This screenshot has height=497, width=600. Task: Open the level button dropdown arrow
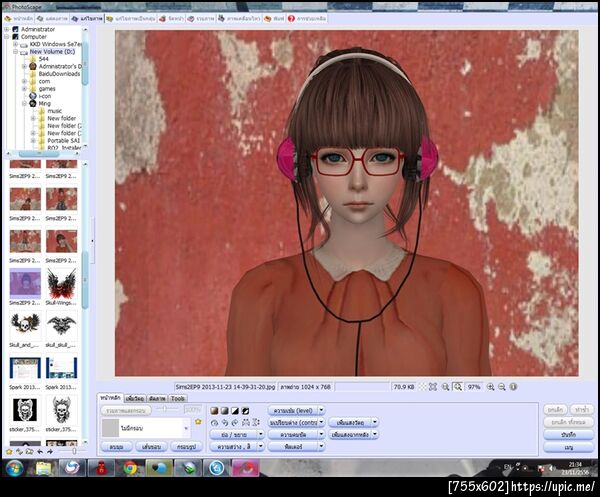point(321,411)
